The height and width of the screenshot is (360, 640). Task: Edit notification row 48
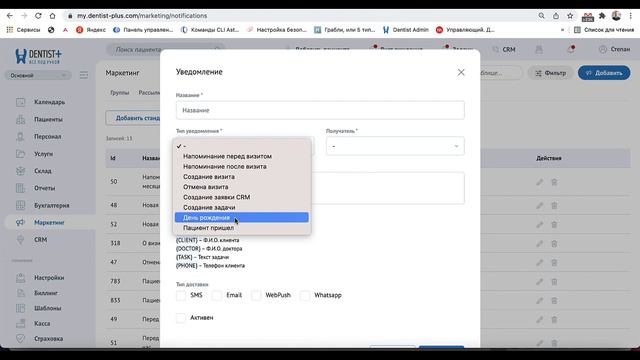(540, 206)
